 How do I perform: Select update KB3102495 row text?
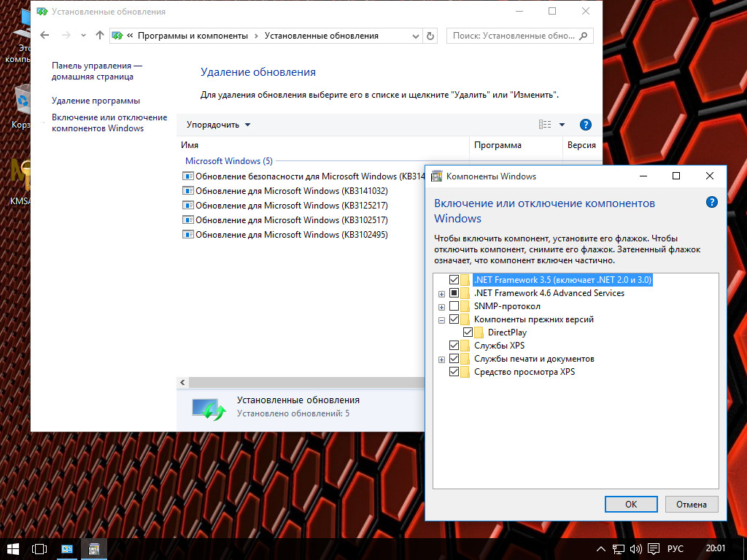point(292,235)
